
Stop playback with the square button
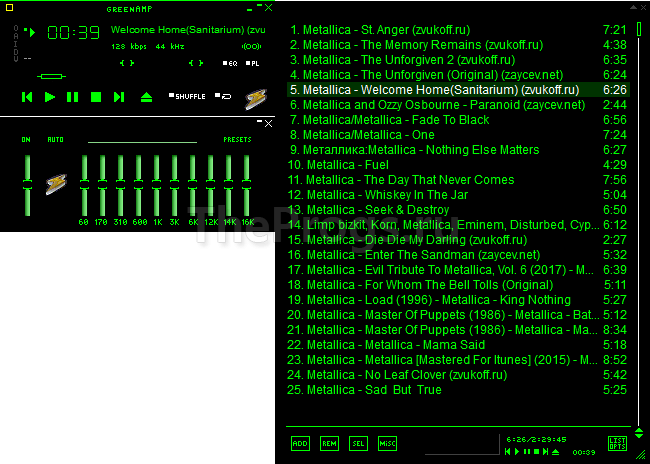[x=96, y=97]
